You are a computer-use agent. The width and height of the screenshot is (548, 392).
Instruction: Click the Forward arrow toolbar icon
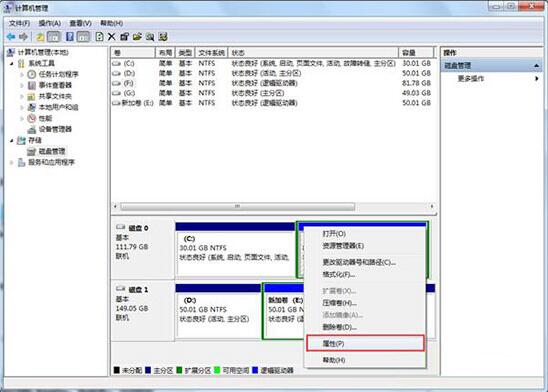pyautogui.click(x=23, y=36)
